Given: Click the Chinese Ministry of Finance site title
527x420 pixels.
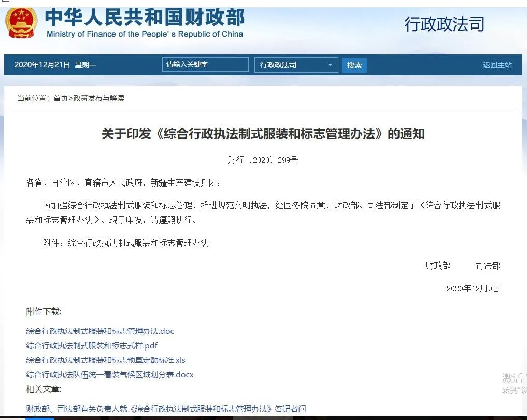Looking at the screenshot, I should (x=145, y=17).
